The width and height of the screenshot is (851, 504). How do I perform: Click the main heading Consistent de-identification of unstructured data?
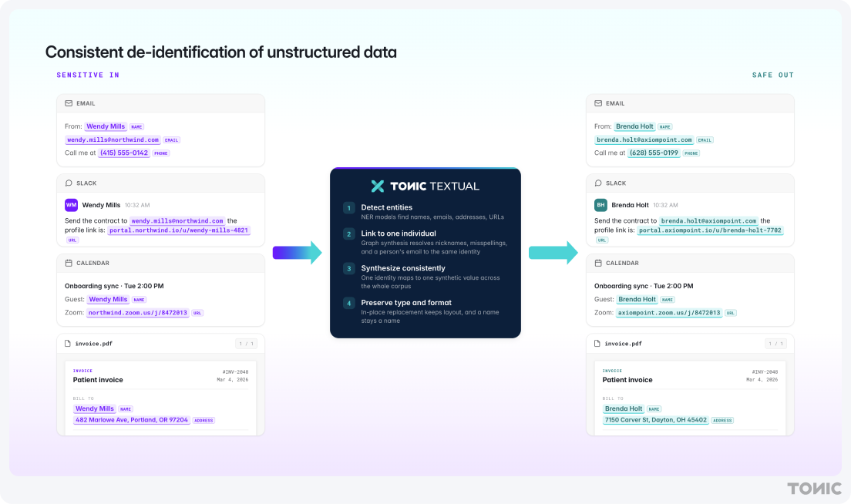[221, 52]
